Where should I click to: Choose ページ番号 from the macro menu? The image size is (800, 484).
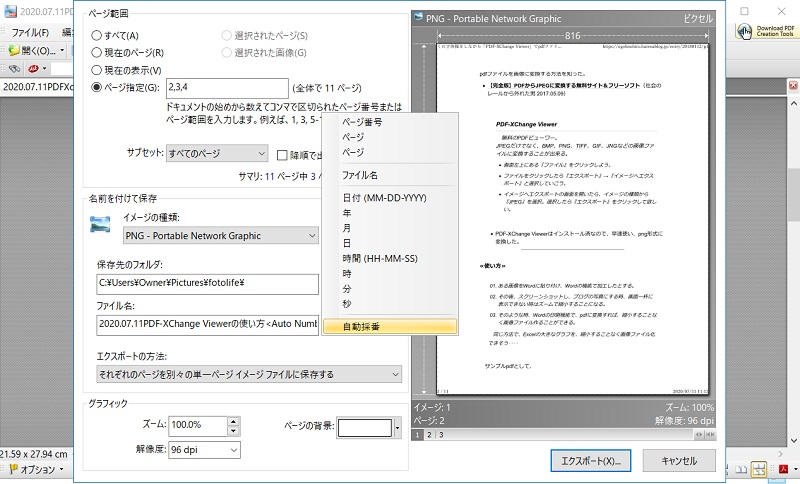(390, 122)
